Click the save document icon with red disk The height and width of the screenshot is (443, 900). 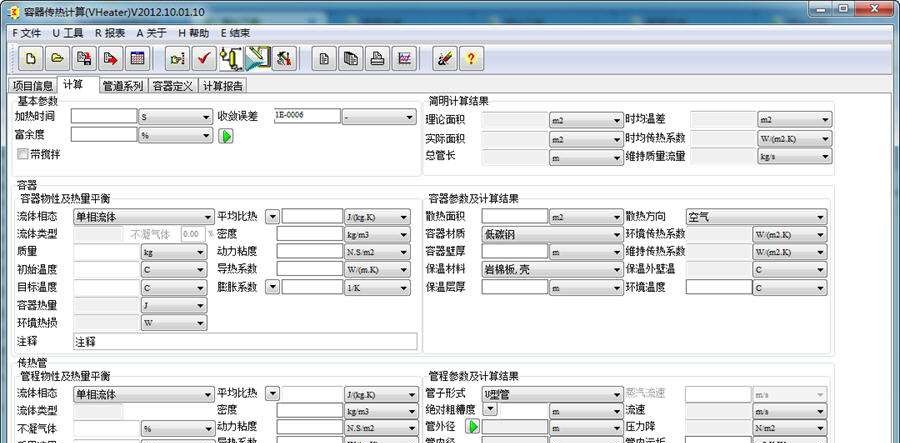[84, 59]
